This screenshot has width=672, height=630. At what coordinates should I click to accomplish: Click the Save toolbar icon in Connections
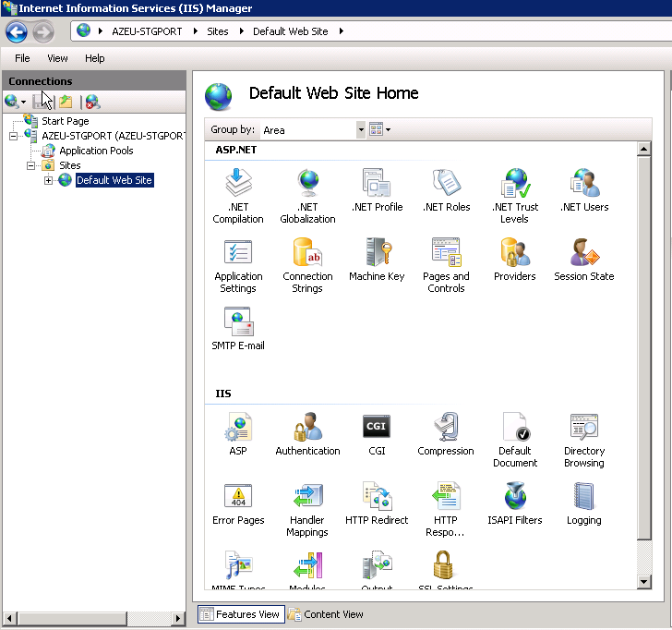click(x=40, y=102)
